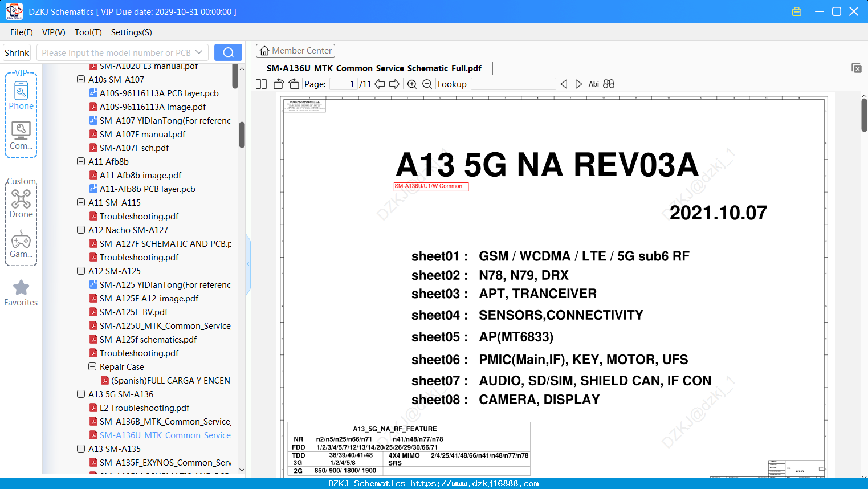The height and width of the screenshot is (489, 868).
Task: Click the Abi text match icon
Action: (594, 84)
